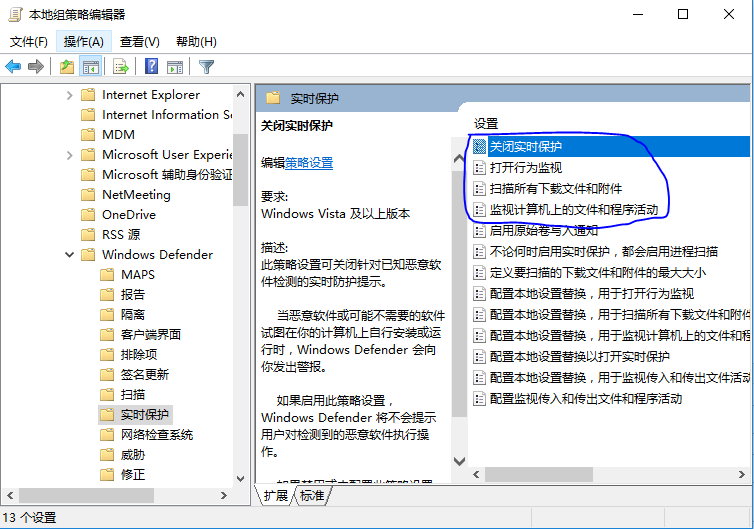The height and width of the screenshot is (529, 754).
Task: Open the 操作(A) menu
Action: [x=84, y=42]
